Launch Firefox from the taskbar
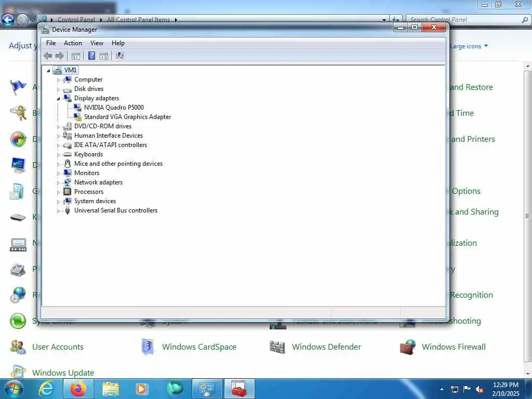Image resolution: width=532 pixels, height=399 pixels. click(78, 389)
